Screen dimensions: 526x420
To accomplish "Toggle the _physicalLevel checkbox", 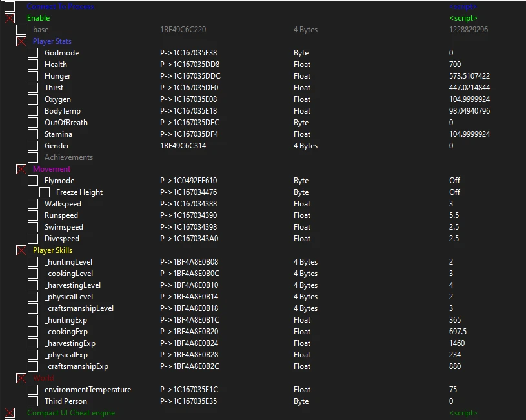I will [33, 297].
